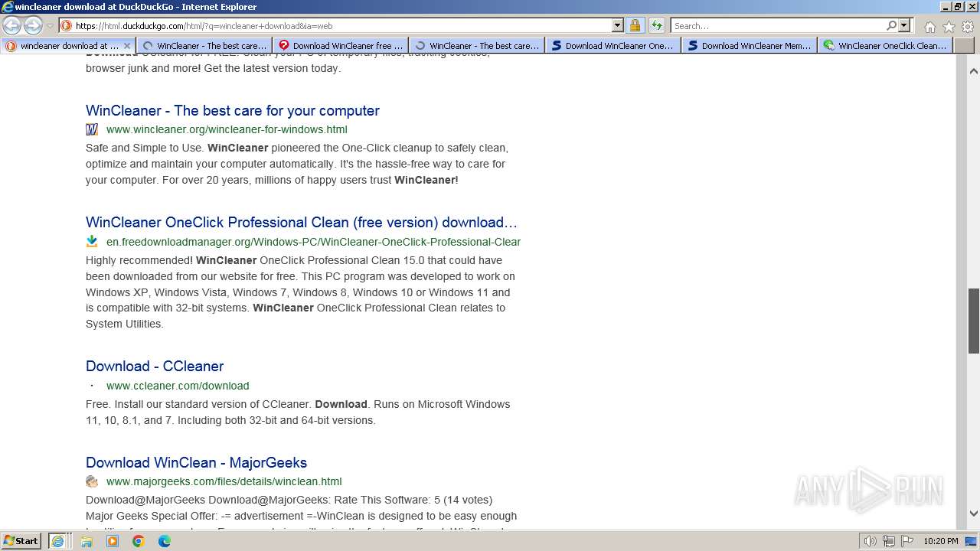Image resolution: width=980 pixels, height=551 pixels.
Task: Open www.wincleaner.org/wincleaner-for-windows.html URL link
Action: (227, 129)
